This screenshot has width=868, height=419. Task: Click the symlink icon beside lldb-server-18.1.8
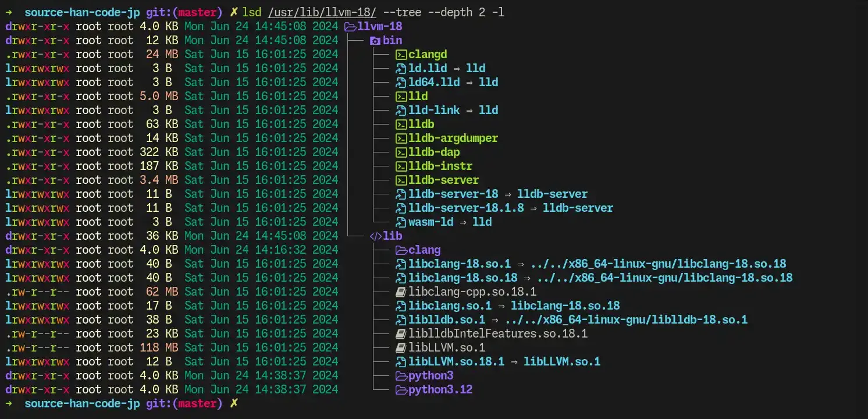(401, 208)
